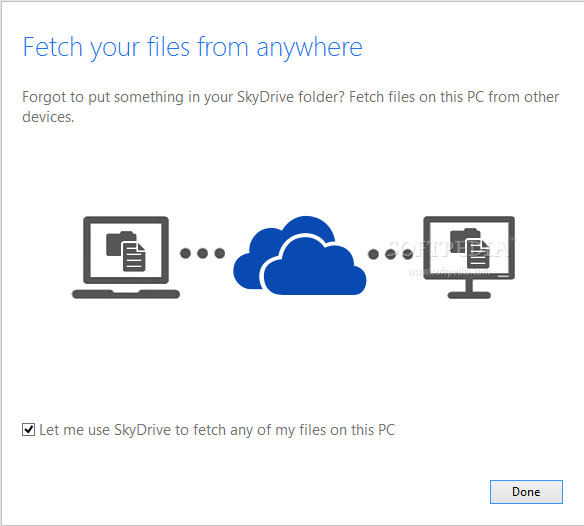Click the "Let me use SkyDrive to fetch" label
Image resolution: width=584 pixels, height=526 pixels.
click(x=217, y=430)
